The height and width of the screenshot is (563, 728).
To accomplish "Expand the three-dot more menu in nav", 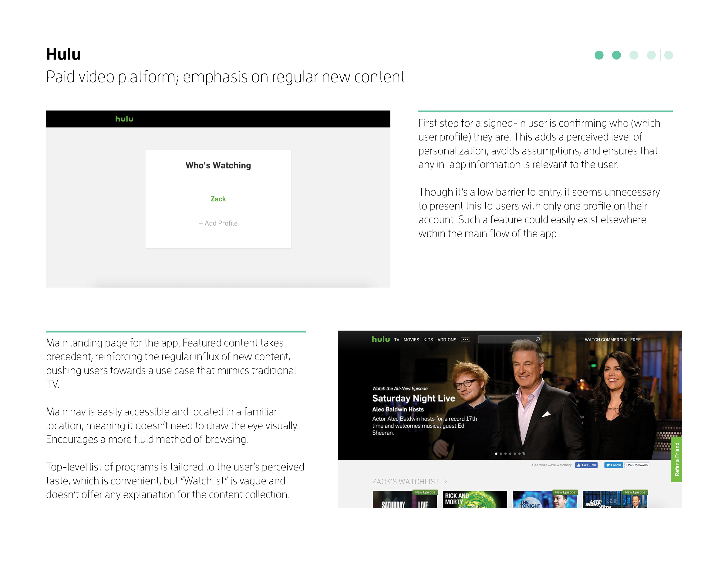I will (465, 340).
